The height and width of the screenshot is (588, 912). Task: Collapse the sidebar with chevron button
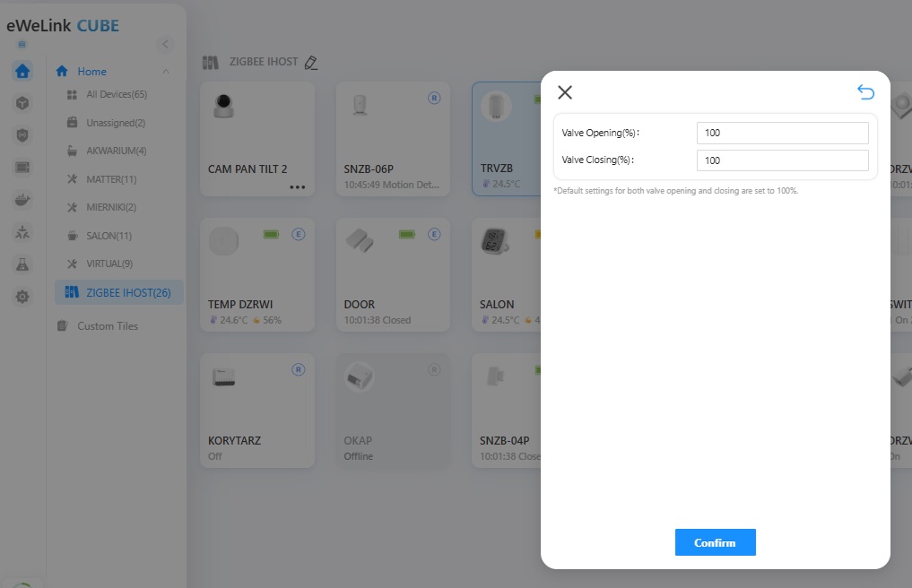tap(165, 44)
